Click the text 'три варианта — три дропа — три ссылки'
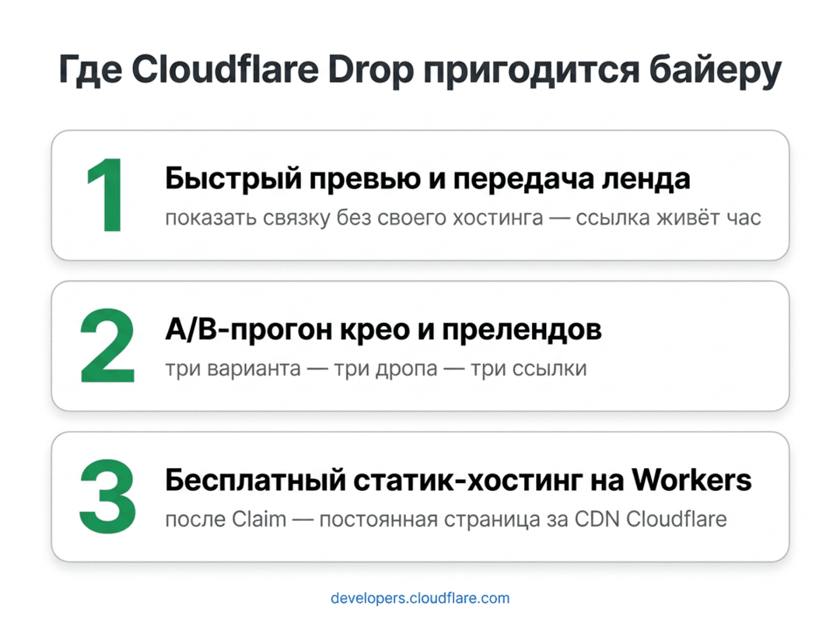The height and width of the screenshot is (630, 840). [x=376, y=369]
